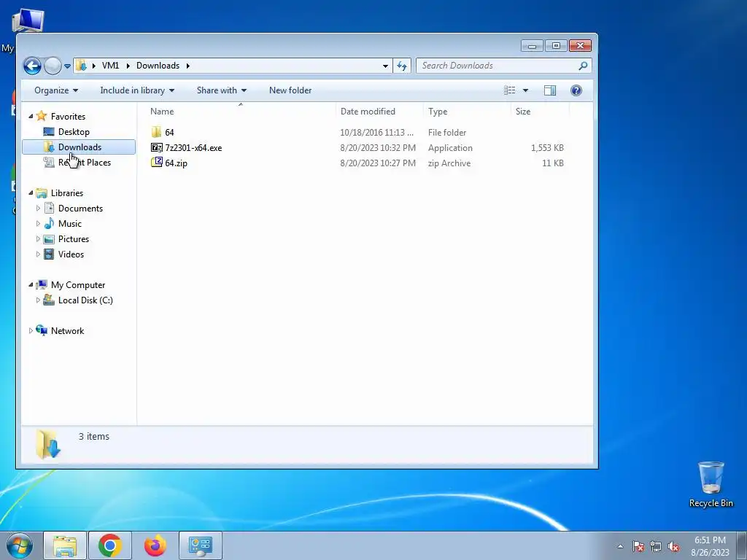Expand the Videos library

click(38, 254)
